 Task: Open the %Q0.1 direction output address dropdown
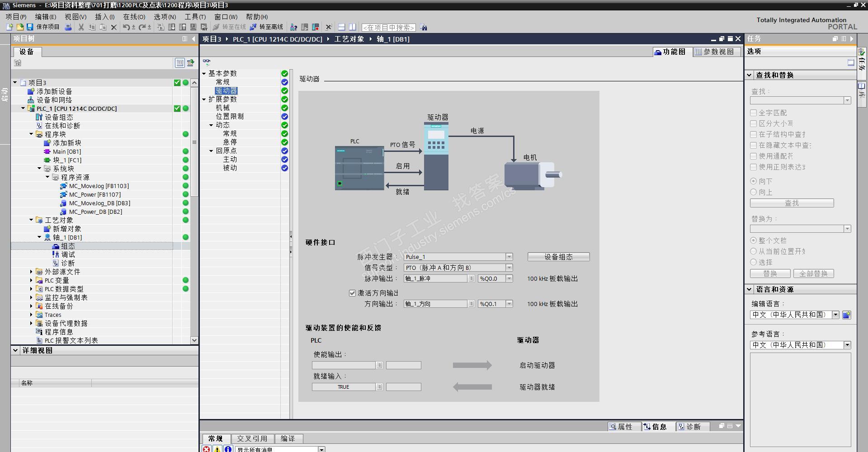[x=509, y=304]
